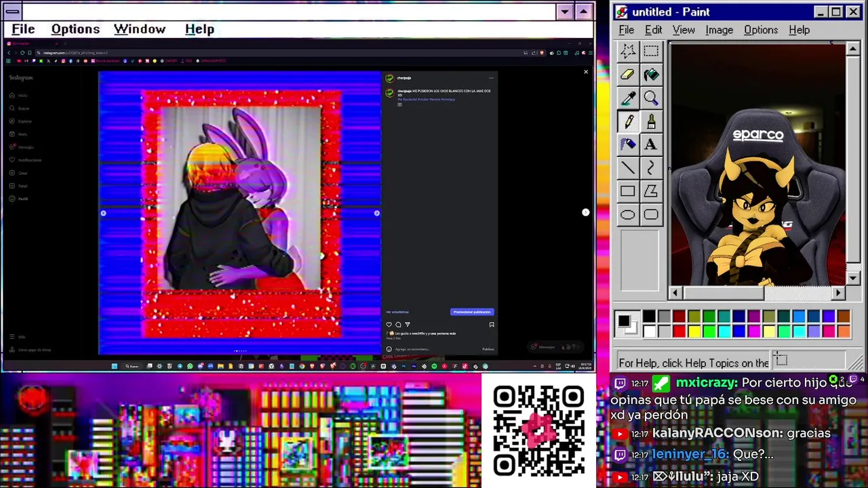868x488 pixels.
Task: Open the Más menu in Instagram sidebar
Action: (x=18, y=337)
